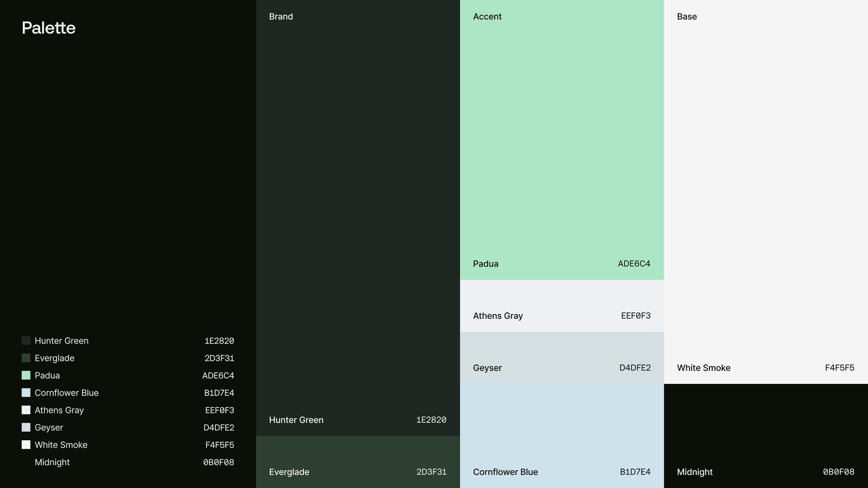Click hex code D4DFE2 in the list

[x=219, y=427]
